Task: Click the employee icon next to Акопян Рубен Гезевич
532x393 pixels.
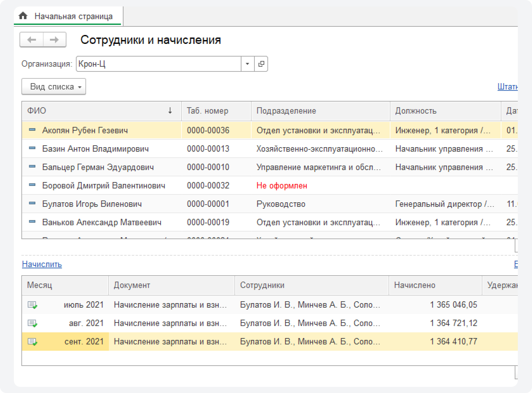Action: pyautogui.click(x=32, y=130)
